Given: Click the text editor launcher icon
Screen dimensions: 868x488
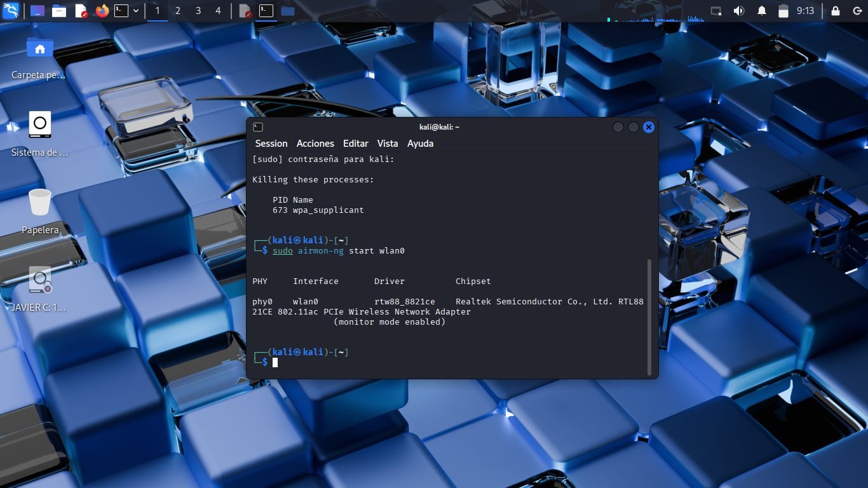Looking at the screenshot, I should [x=81, y=11].
